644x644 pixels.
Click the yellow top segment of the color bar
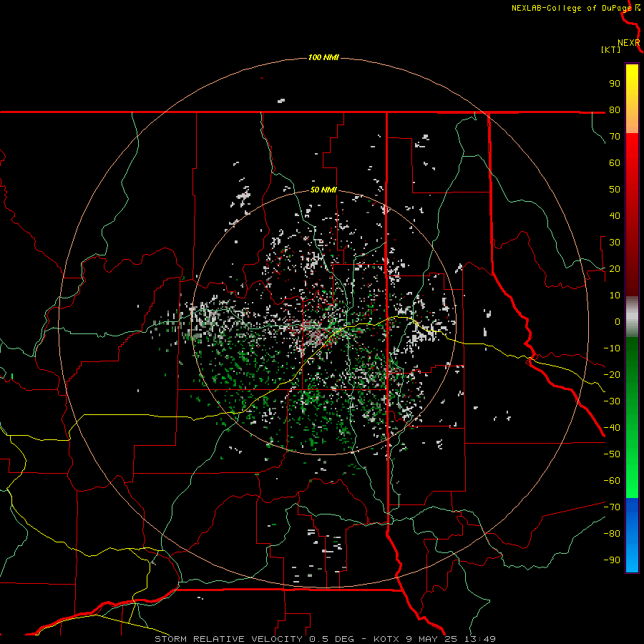coord(632,99)
